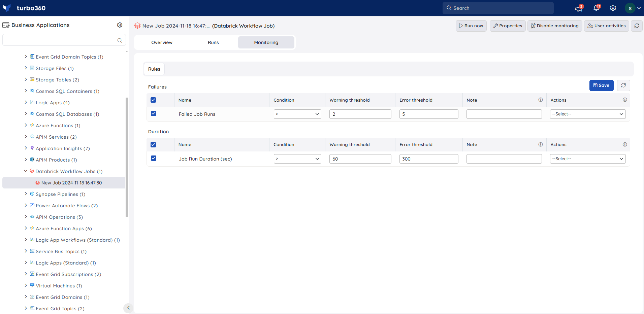Click the Note info icon in Failures table
Screen dimensions: 644x314
pyautogui.click(x=541, y=100)
